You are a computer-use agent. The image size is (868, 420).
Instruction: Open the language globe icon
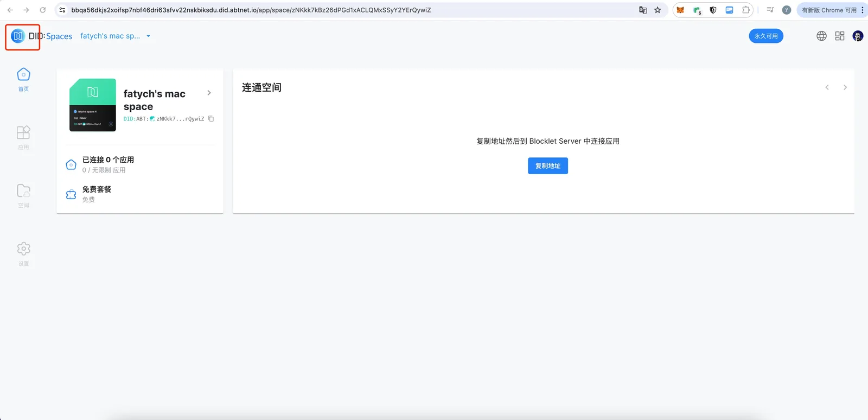click(x=821, y=36)
